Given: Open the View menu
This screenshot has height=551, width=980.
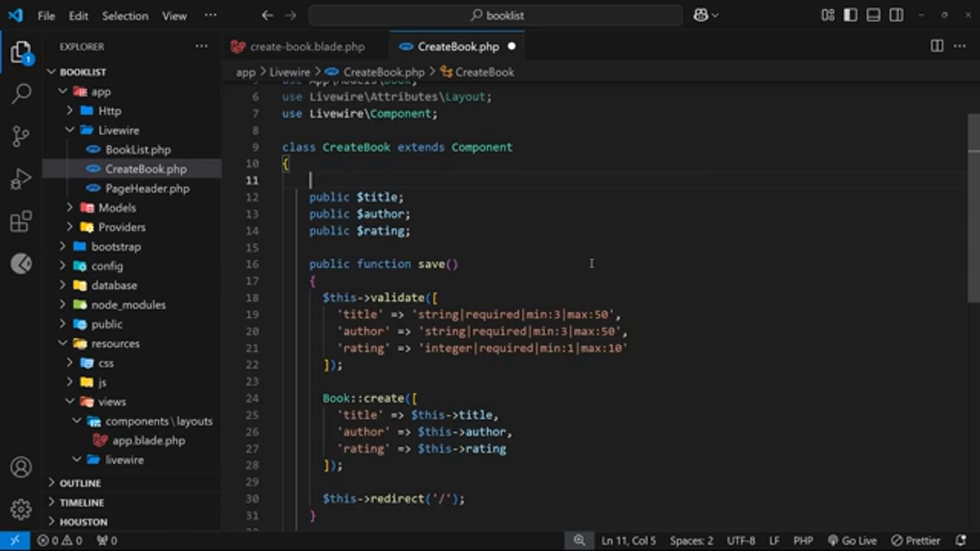Looking at the screenshot, I should click(174, 15).
